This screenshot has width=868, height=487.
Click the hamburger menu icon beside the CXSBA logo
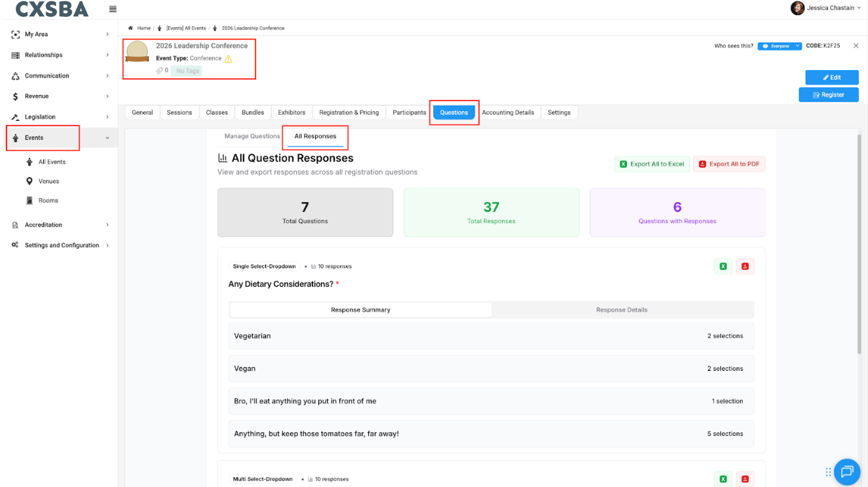(113, 9)
